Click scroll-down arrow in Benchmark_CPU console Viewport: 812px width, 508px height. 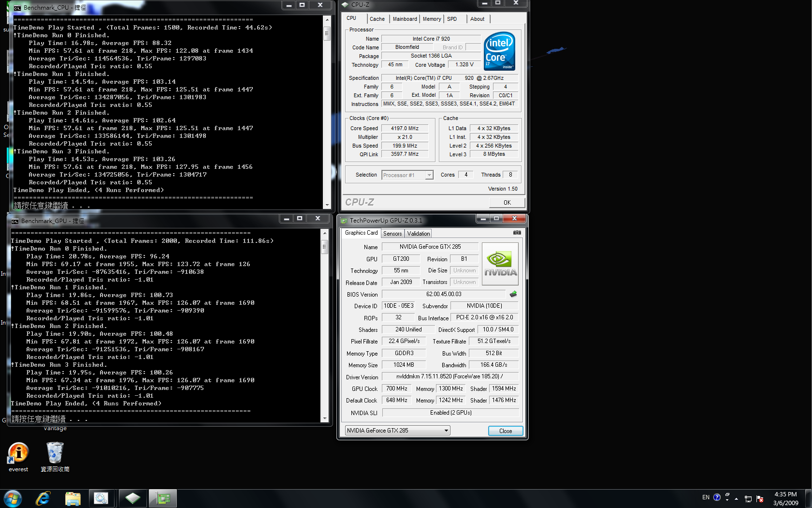(x=327, y=205)
